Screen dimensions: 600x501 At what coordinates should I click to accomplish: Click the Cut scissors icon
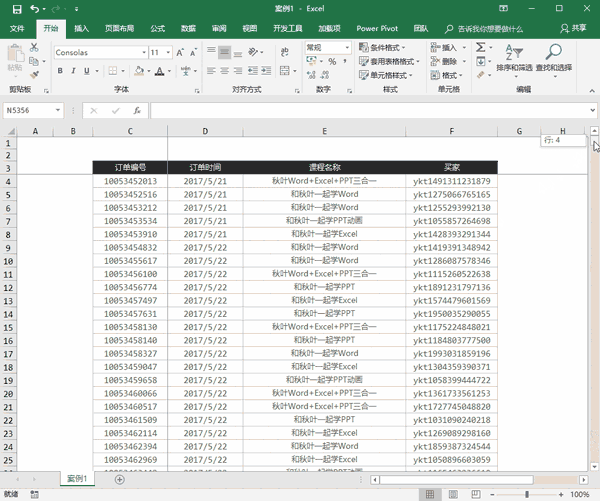(x=34, y=47)
